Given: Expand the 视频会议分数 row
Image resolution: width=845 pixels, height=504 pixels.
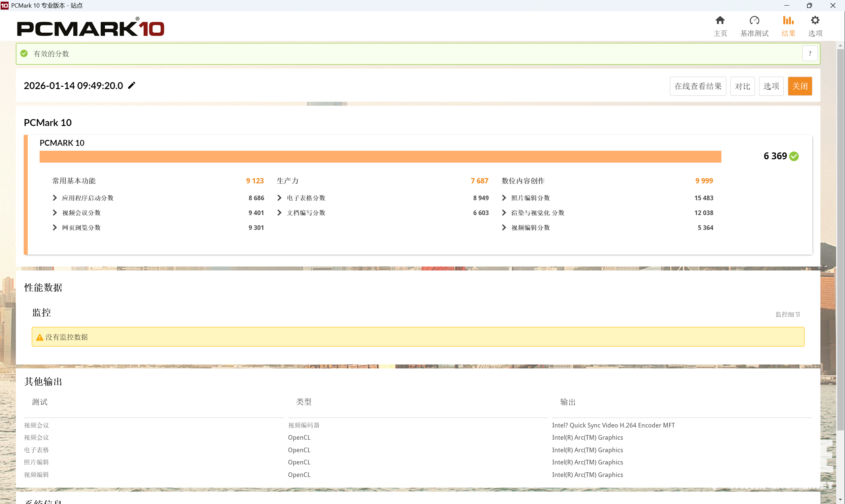Looking at the screenshot, I should (55, 213).
